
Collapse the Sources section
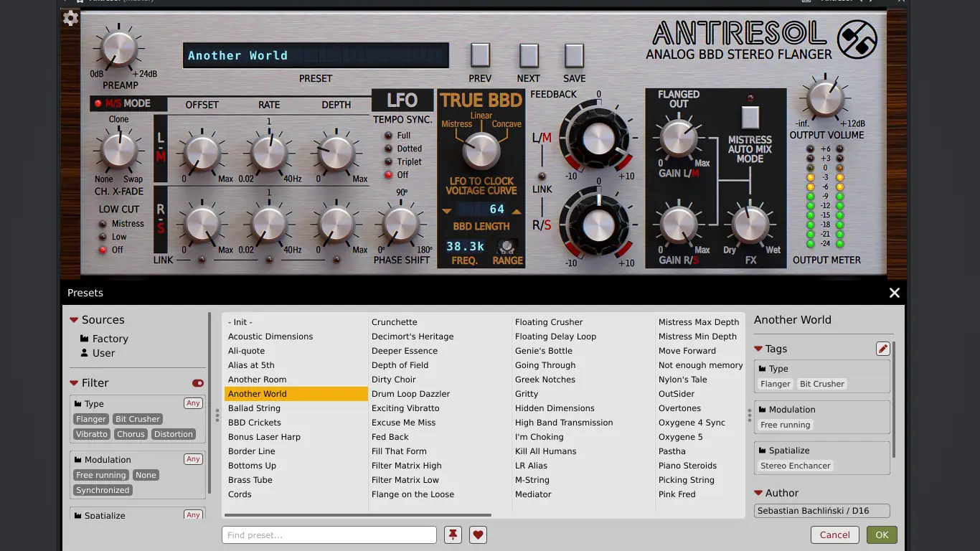[x=74, y=320]
